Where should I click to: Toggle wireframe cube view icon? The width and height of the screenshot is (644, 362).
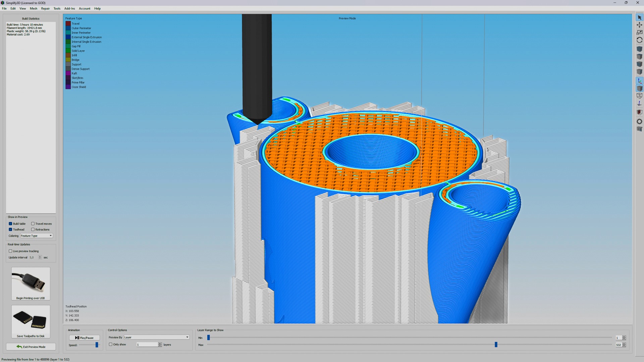click(639, 96)
